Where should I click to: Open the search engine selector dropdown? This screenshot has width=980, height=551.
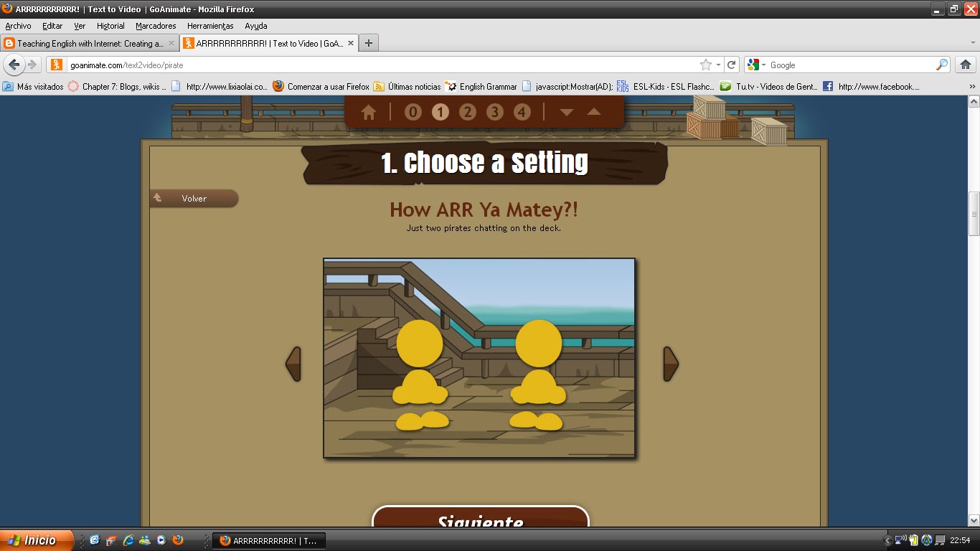click(756, 65)
